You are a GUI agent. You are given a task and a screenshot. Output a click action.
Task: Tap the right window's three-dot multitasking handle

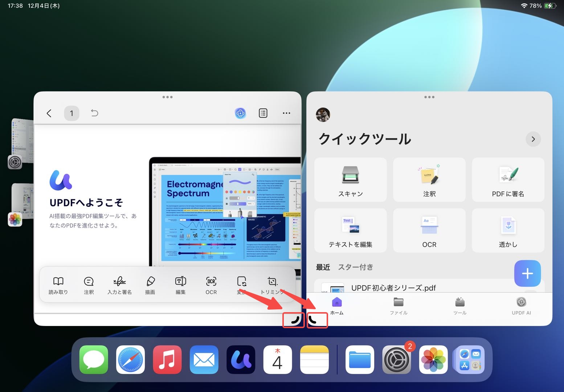[x=429, y=97]
